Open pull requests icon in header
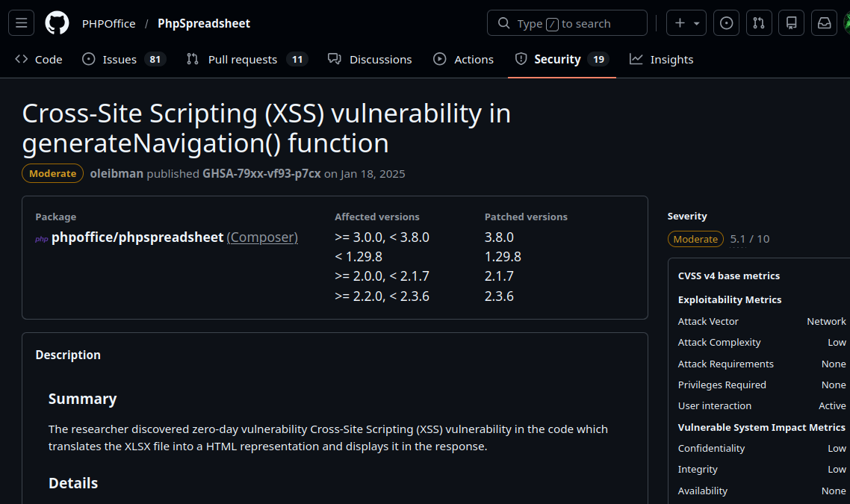 [x=758, y=23]
